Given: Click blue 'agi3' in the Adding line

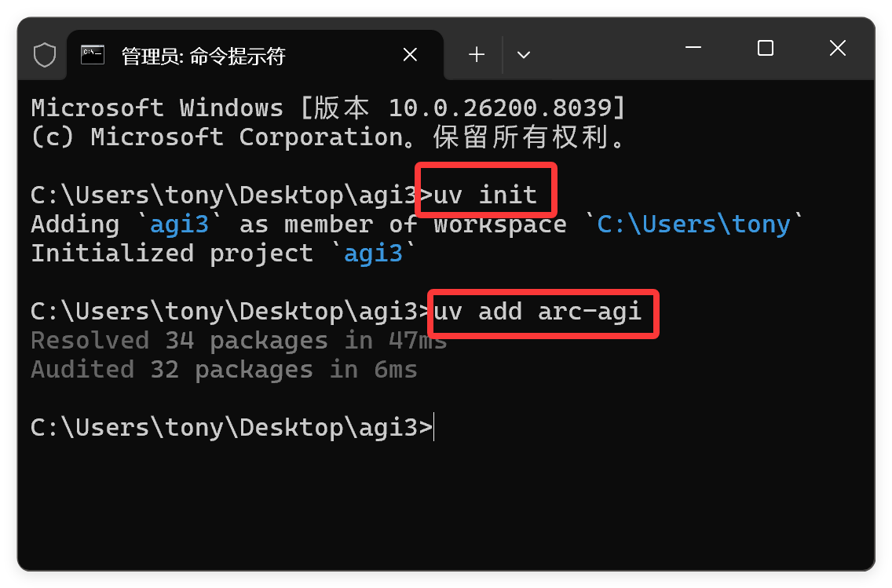Looking at the screenshot, I should 179,225.
